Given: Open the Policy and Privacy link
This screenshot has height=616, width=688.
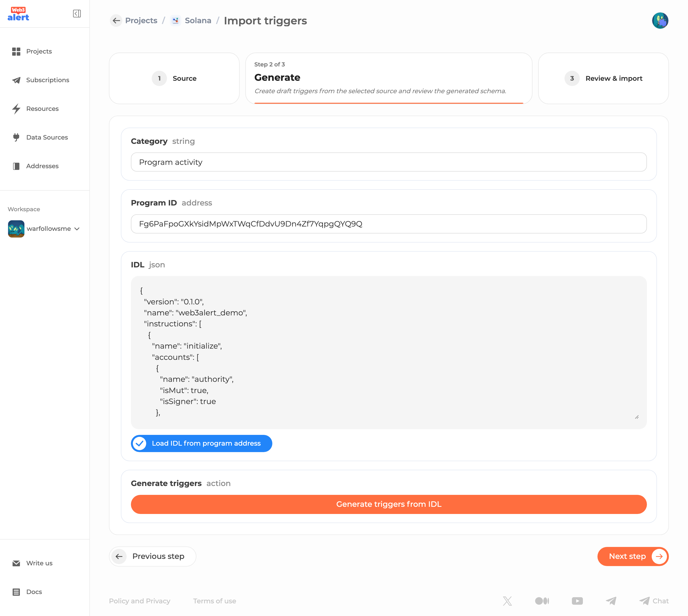Looking at the screenshot, I should coord(140,601).
